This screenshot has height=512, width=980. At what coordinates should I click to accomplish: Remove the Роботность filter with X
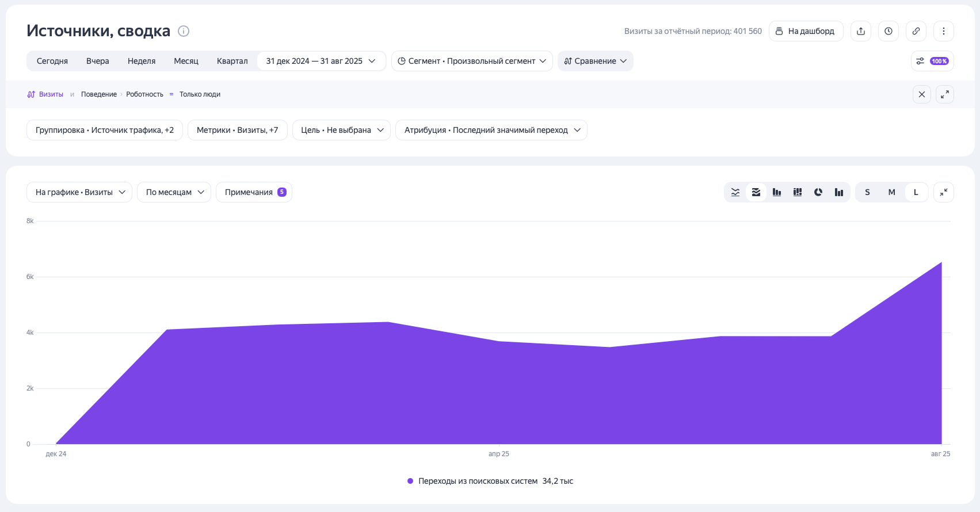pos(921,94)
